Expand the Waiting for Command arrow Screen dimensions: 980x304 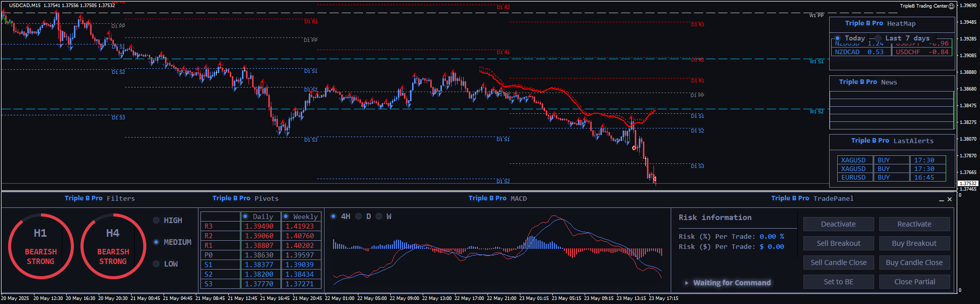click(x=686, y=283)
